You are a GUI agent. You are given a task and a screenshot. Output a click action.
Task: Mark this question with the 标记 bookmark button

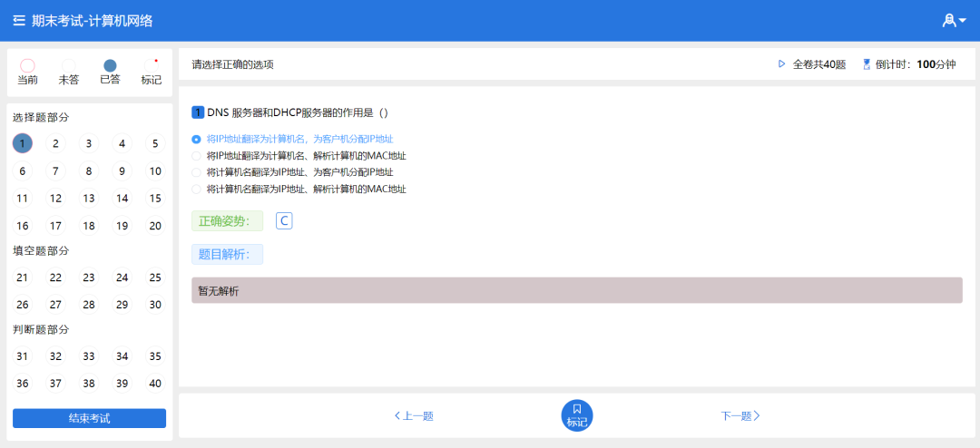[577, 415]
